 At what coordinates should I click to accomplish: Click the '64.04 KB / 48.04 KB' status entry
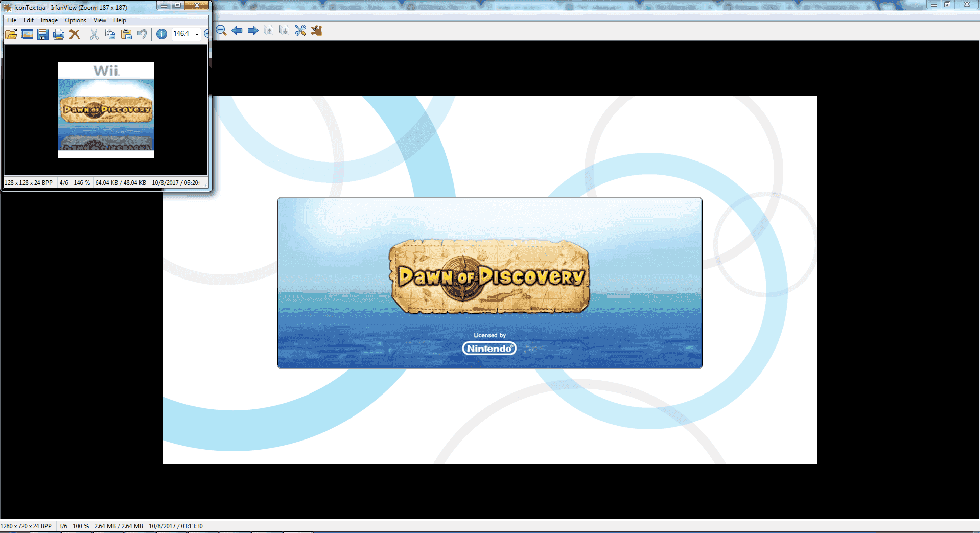tap(121, 183)
